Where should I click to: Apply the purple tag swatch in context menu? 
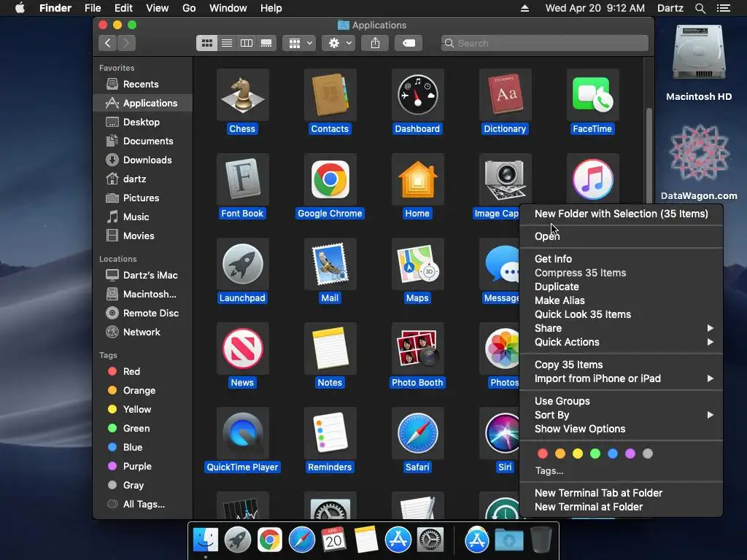tap(630, 454)
